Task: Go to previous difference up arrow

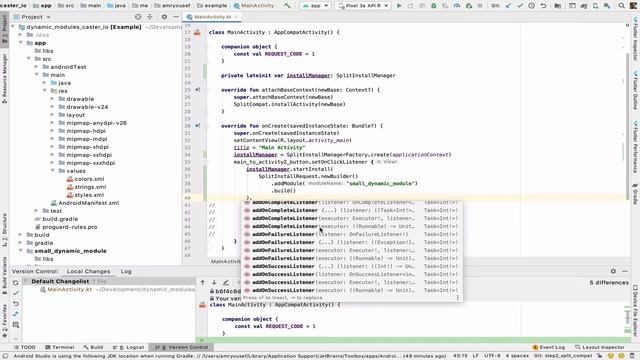Action: (x=202, y=282)
